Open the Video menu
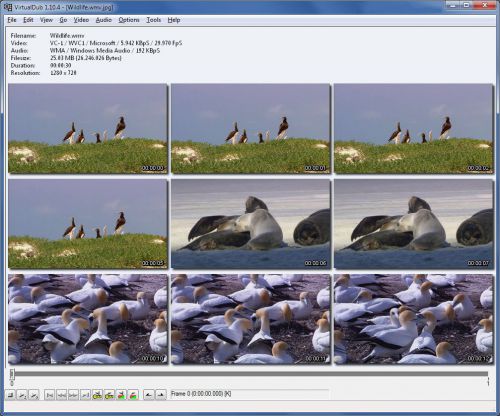Screen dimensions: 500x416 [x=81, y=20]
